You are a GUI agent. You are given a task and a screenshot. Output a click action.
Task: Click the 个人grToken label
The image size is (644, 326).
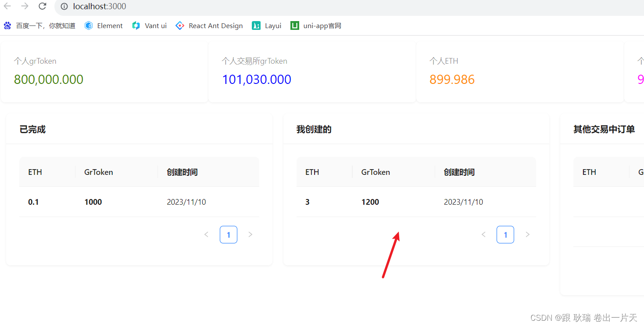[35, 61]
